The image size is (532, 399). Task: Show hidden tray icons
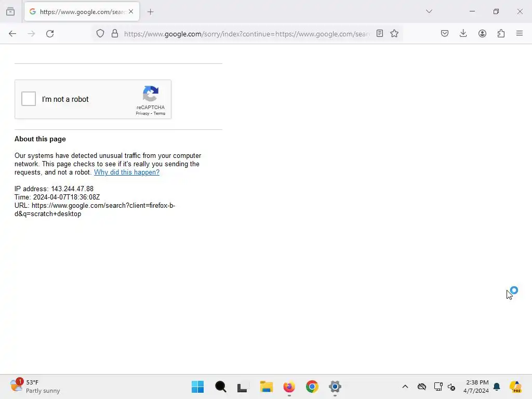point(405,387)
